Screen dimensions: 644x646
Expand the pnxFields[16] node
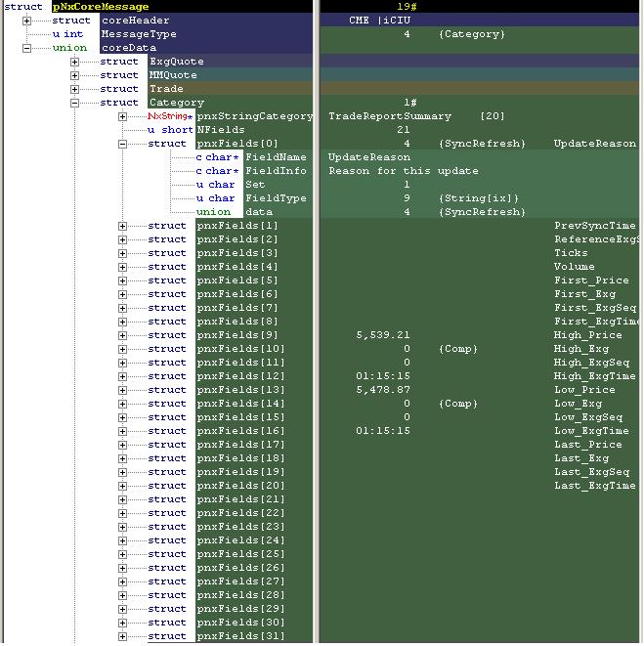[x=122, y=431]
